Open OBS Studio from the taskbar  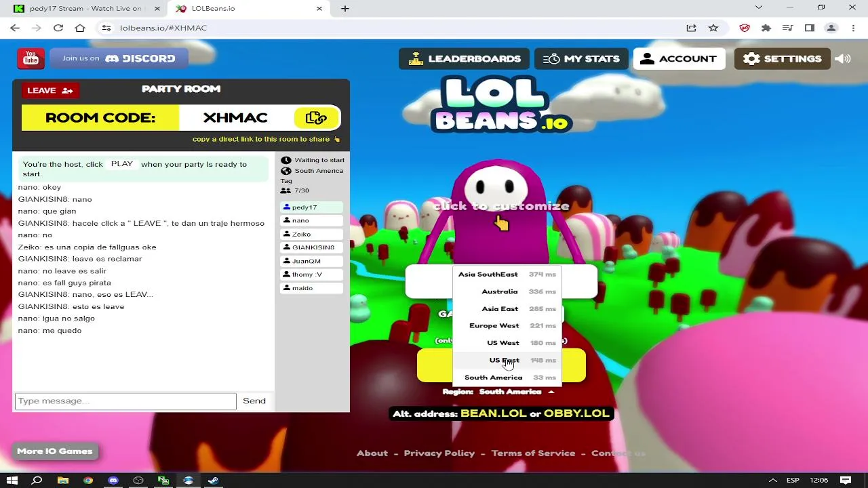pos(138,481)
